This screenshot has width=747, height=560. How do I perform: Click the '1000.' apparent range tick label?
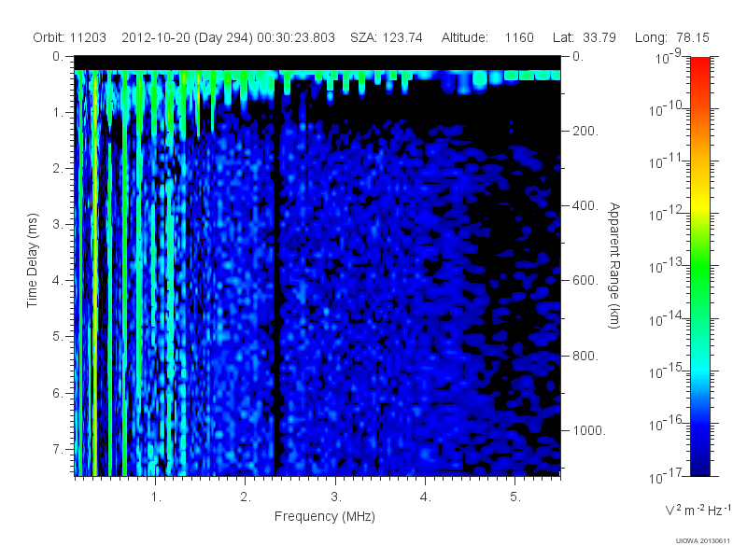click(589, 430)
